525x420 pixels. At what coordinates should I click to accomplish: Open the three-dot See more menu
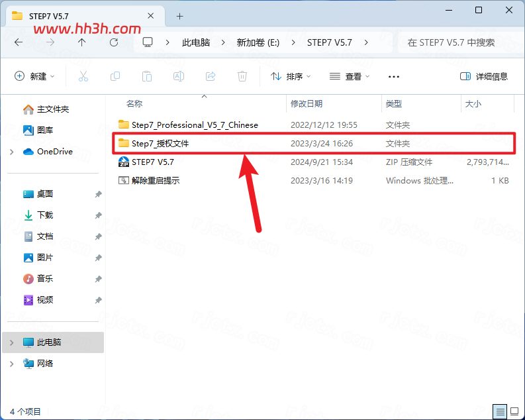click(x=394, y=77)
